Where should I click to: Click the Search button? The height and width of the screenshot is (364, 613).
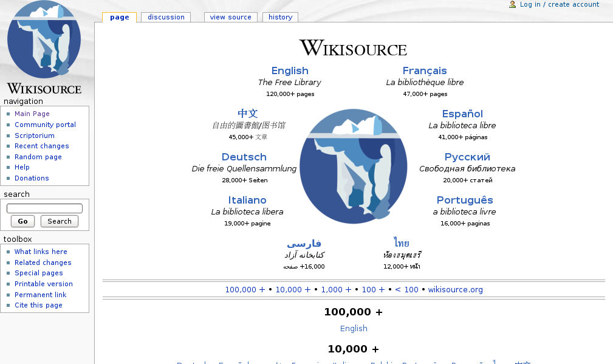60,221
